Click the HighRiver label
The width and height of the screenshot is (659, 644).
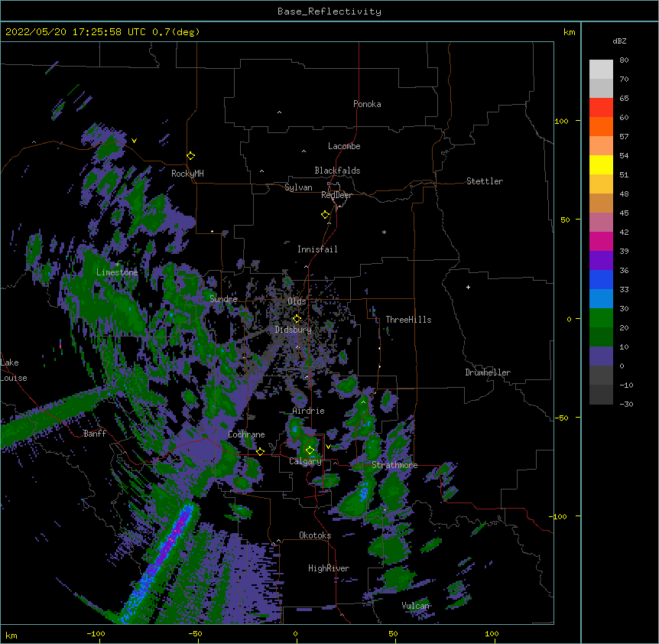(329, 568)
